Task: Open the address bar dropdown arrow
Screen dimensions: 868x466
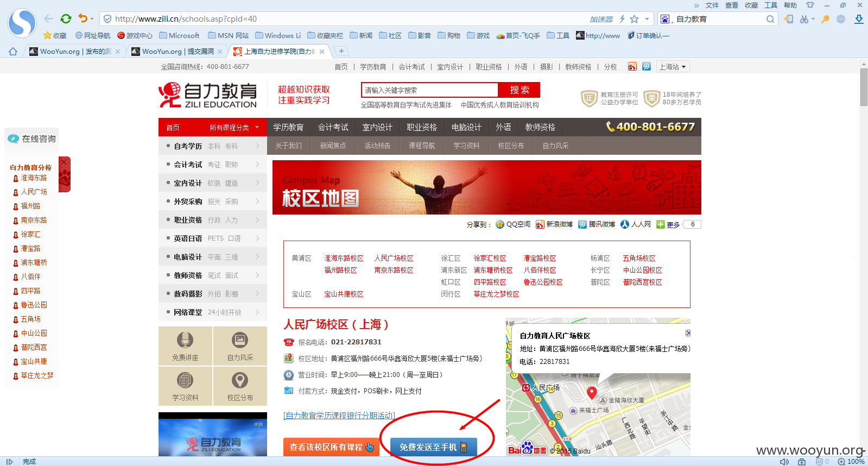Action: pos(647,19)
